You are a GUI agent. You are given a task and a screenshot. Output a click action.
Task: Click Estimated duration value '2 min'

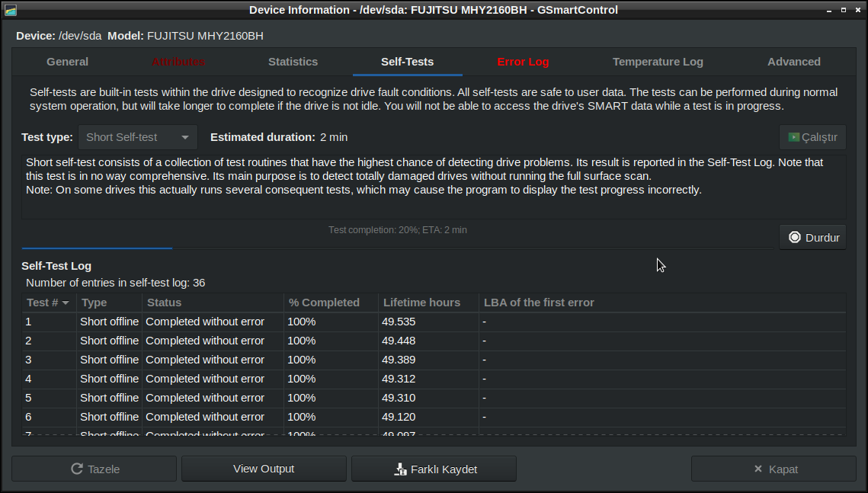pyautogui.click(x=334, y=137)
